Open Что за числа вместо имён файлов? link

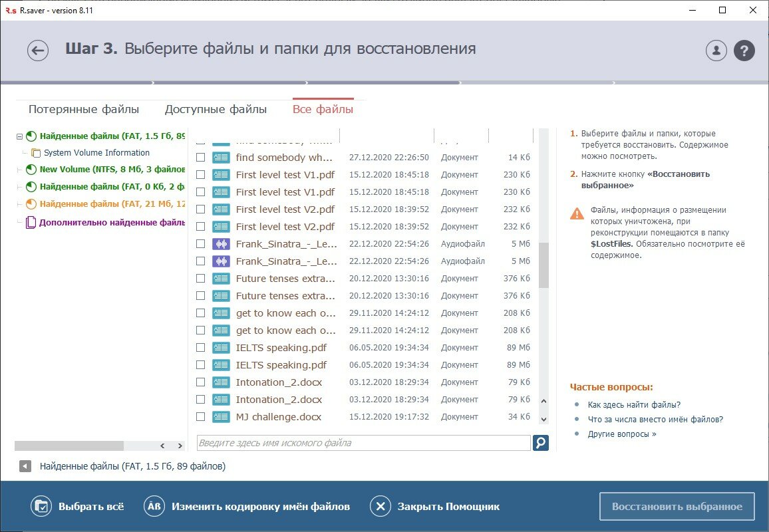tap(655, 420)
